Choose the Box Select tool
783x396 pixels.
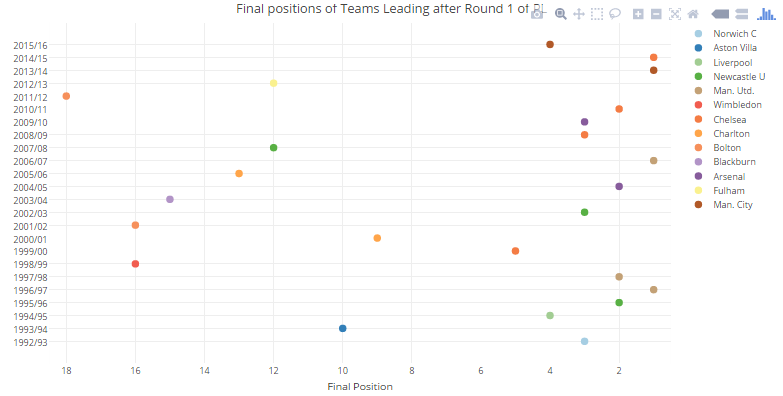coord(597,14)
